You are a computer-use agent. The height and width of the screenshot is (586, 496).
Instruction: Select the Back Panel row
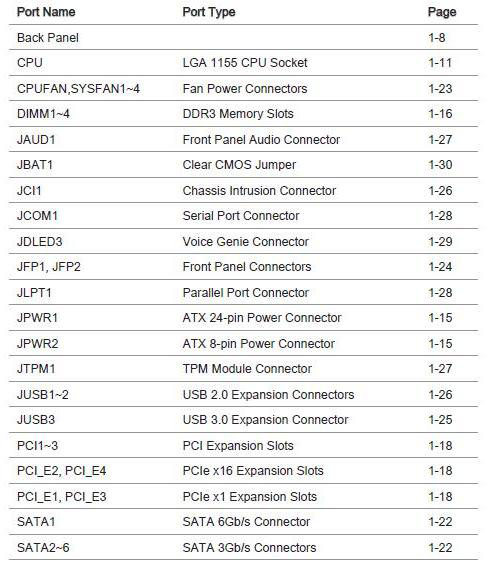pos(243,38)
